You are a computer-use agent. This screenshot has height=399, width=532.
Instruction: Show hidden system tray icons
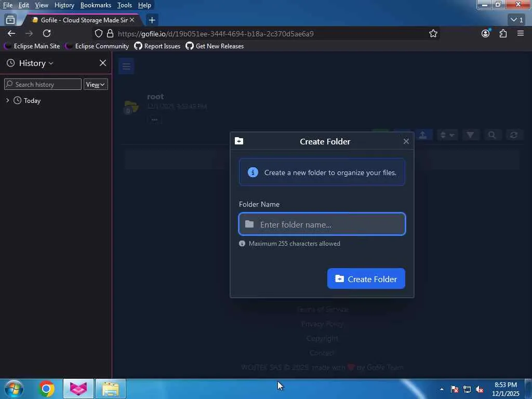click(x=442, y=389)
